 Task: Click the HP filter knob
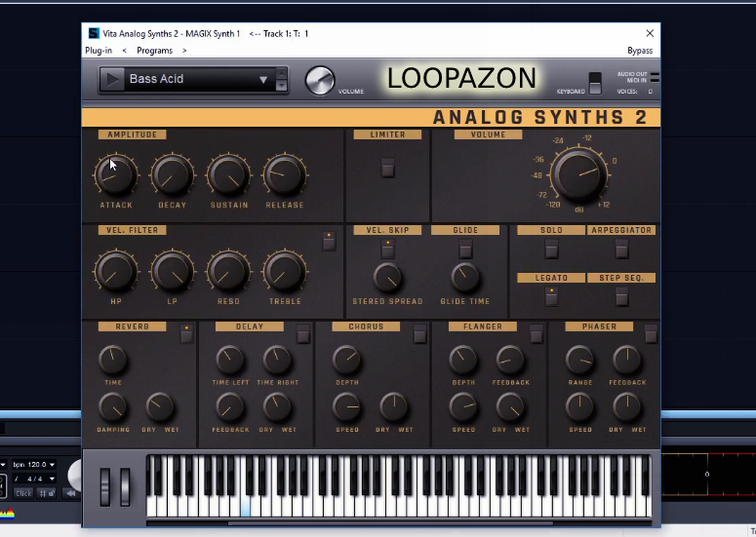(x=116, y=271)
